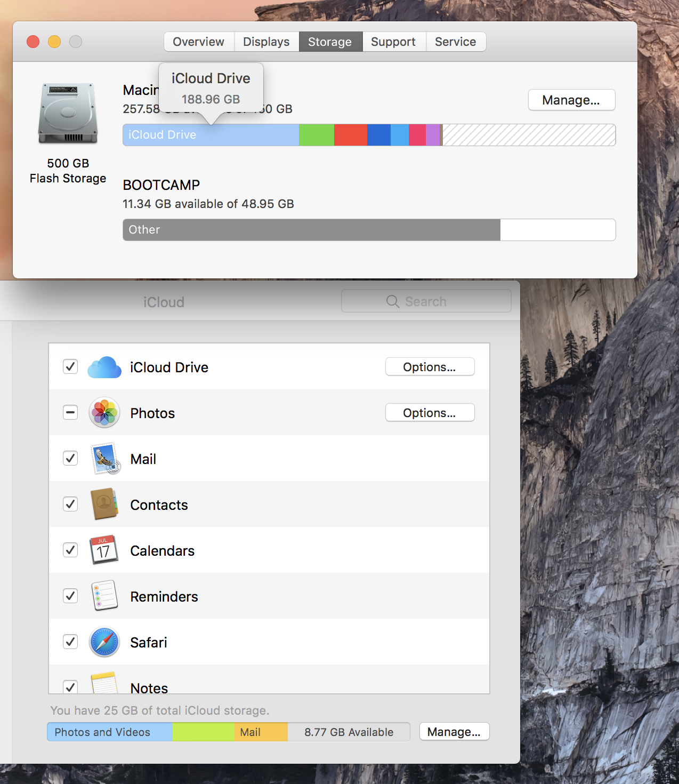Minimize the About This Mac window

coord(54,42)
